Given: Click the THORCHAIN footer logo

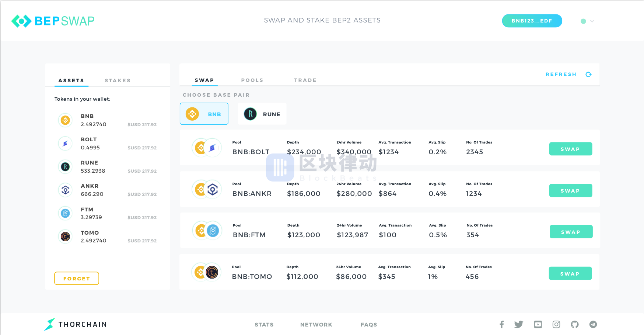Looking at the screenshot, I should pos(76,324).
